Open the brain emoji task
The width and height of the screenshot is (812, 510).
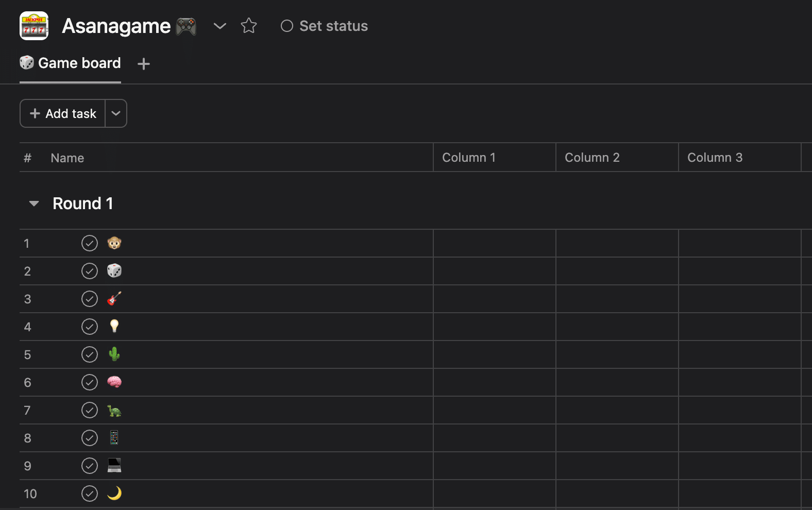(114, 382)
